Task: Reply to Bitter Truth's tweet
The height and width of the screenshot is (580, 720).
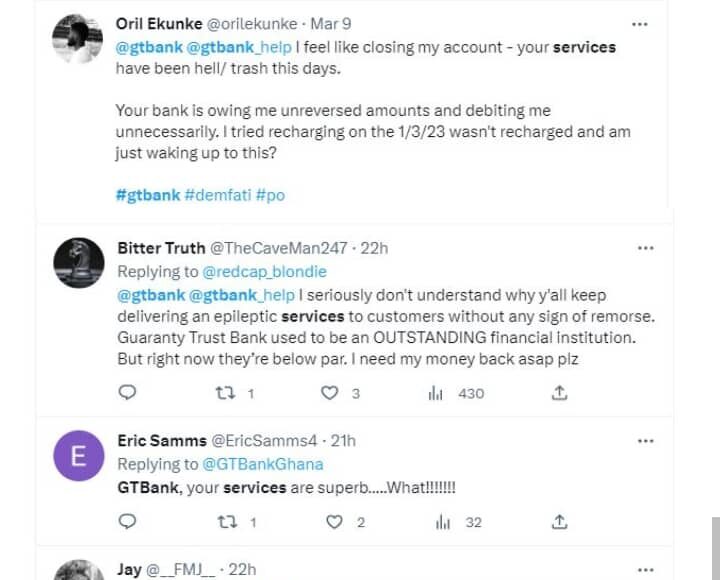Action: (x=127, y=394)
